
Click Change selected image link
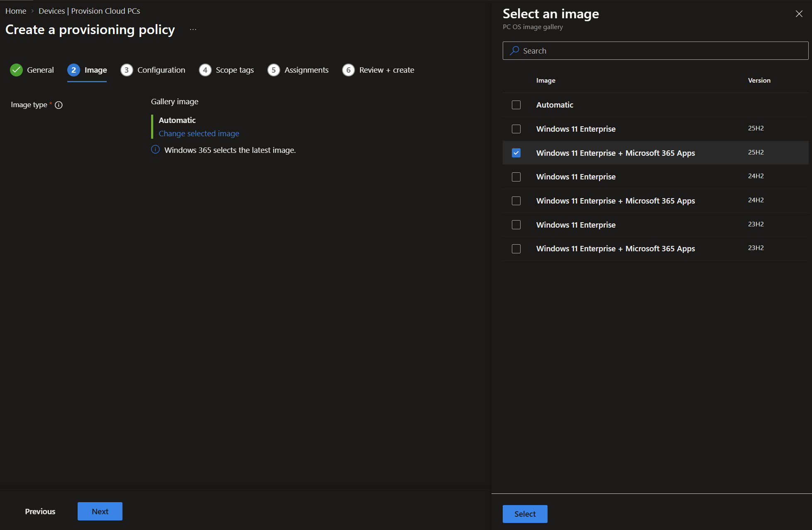[199, 133]
